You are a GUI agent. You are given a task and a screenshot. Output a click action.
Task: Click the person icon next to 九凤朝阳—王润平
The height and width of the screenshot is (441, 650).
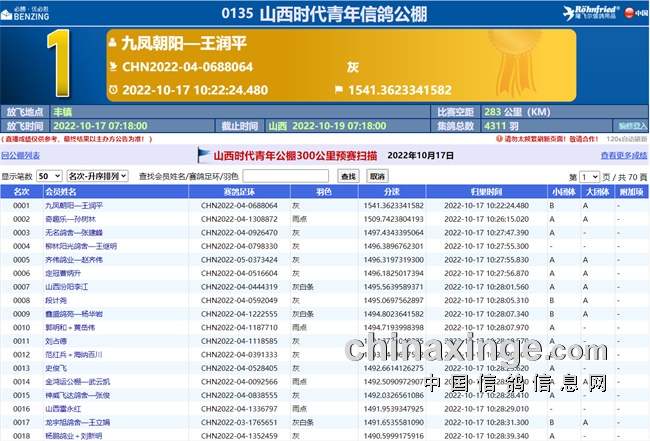pyautogui.click(x=113, y=45)
